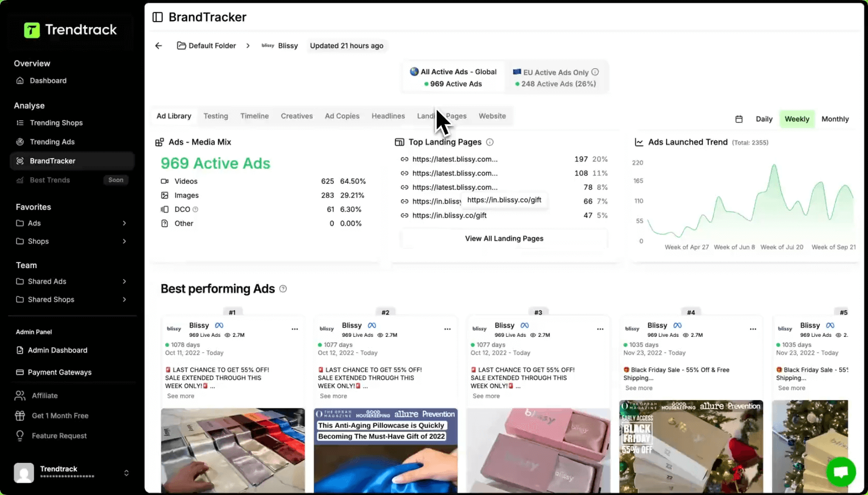Image resolution: width=868 pixels, height=495 pixels.
Task: Open in.blissy.co/gift link with 47 ads
Action: pyautogui.click(x=449, y=215)
